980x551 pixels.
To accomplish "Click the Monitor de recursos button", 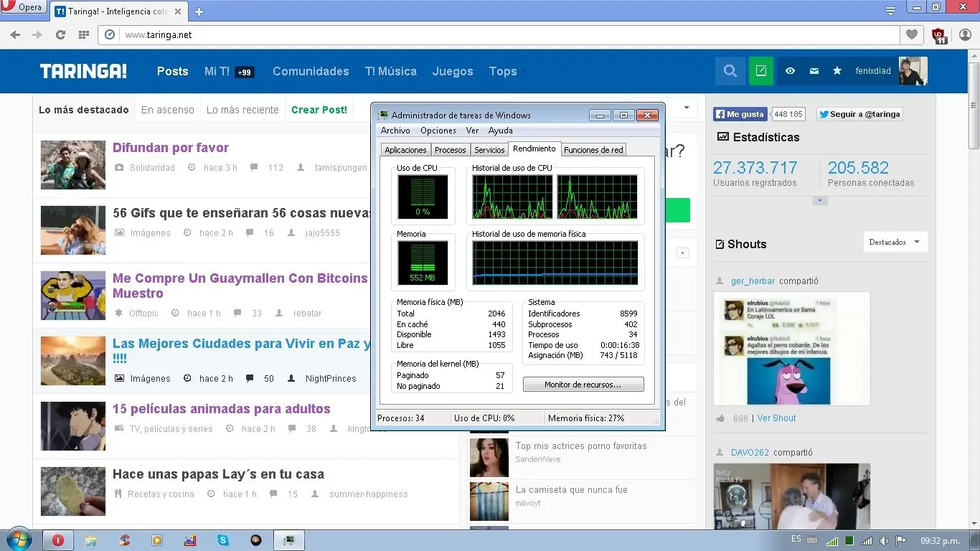I will click(583, 385).
